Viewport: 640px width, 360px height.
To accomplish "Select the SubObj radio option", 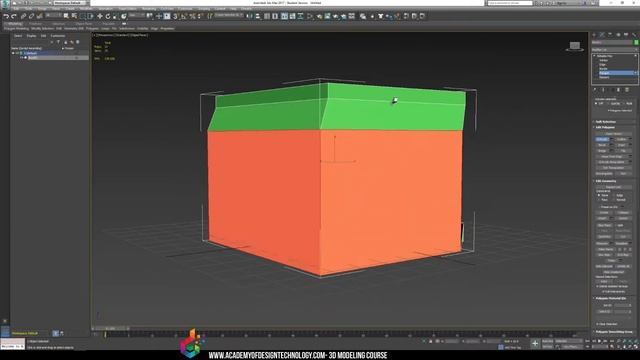I will tap(614, 103).
